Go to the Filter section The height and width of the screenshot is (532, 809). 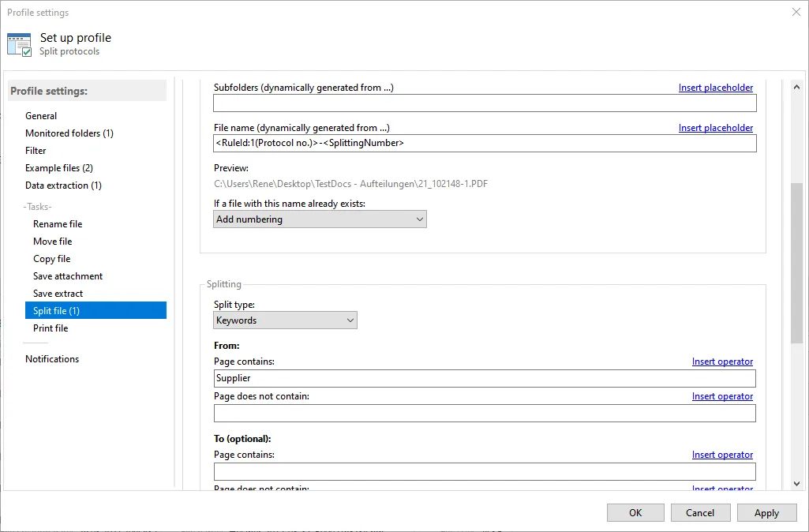pos(36,151)
